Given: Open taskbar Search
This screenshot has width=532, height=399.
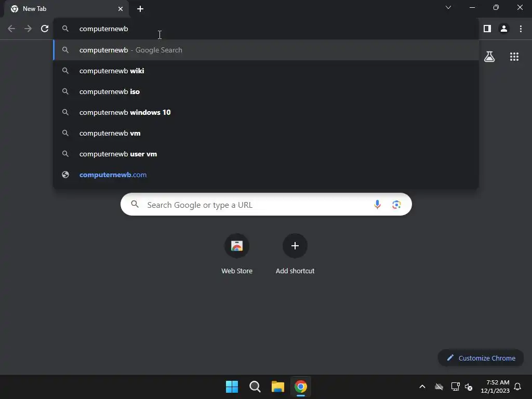Looking at the screenshot, I should pyautogui.click(x=255, y=387).
